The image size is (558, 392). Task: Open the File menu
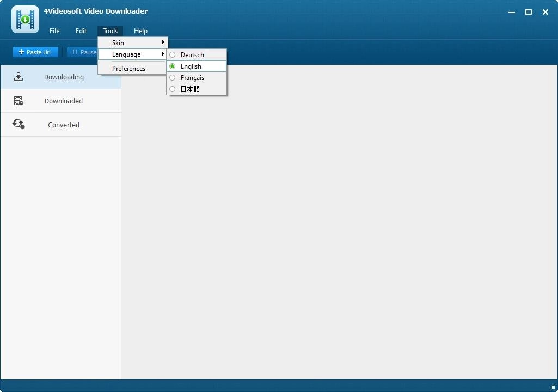54,31
